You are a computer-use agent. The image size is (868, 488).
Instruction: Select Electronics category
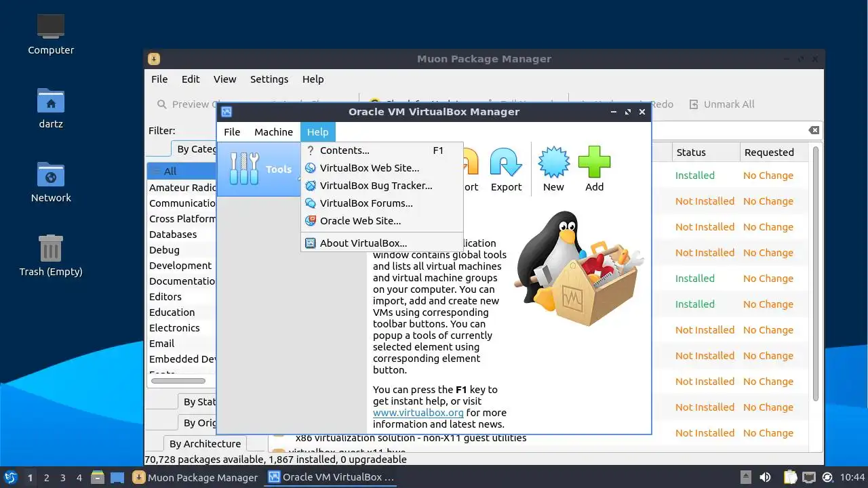click(x=182, y=328)
